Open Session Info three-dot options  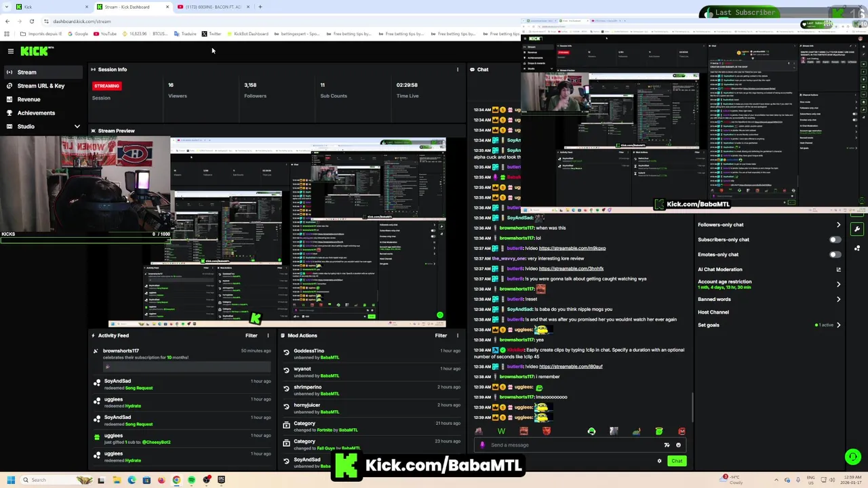tap(457, 69)
